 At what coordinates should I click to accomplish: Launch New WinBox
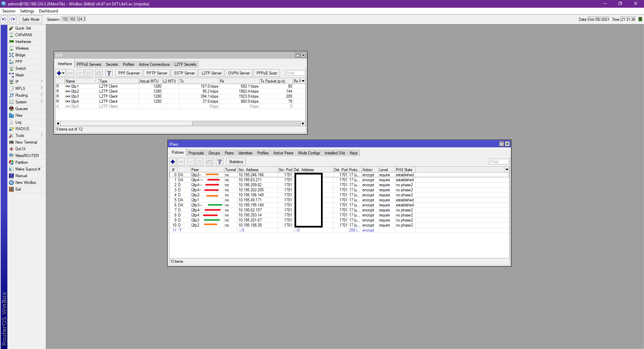coord(25,183)
